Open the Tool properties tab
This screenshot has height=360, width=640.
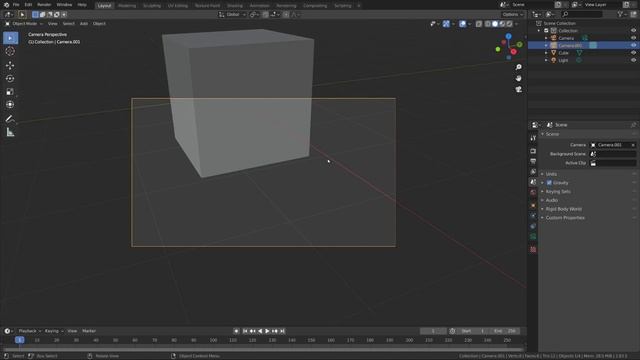(533, 138)
